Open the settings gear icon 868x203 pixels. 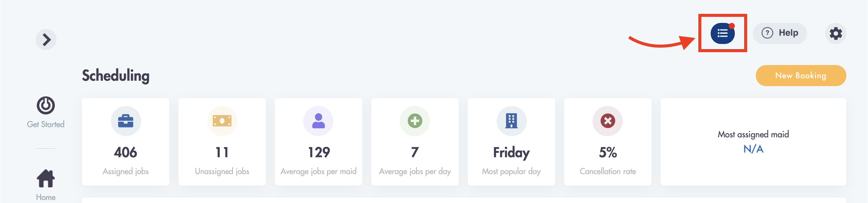(836, 33)
